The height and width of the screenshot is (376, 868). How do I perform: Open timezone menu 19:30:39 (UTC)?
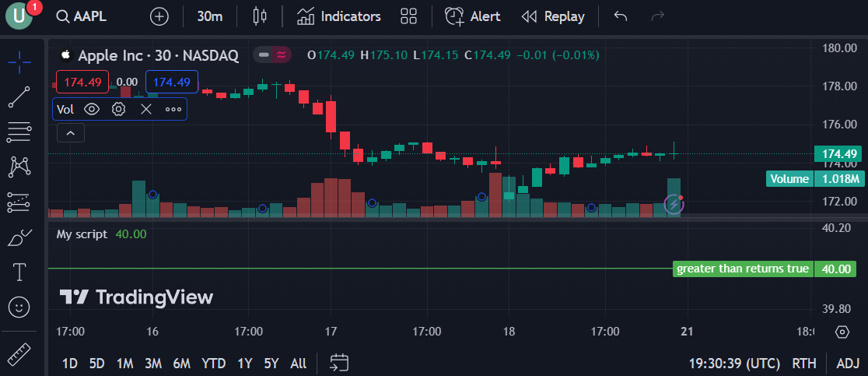point(734,364)
